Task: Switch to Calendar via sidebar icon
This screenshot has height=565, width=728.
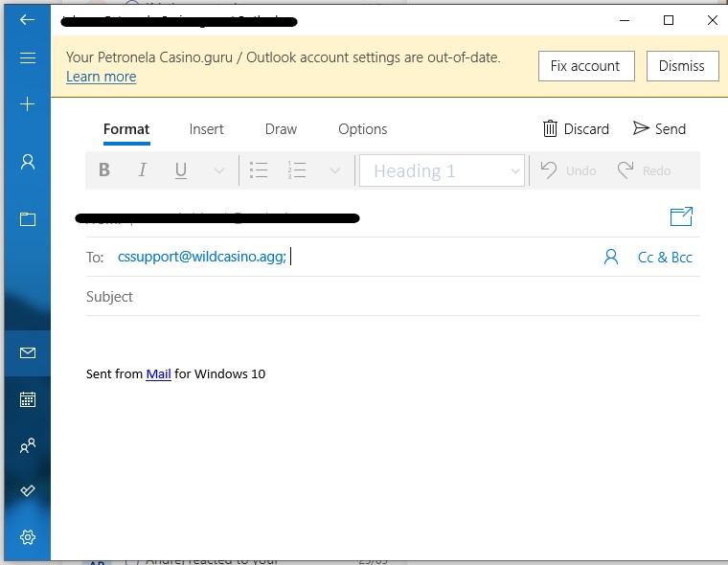Action: click(27, 399)
